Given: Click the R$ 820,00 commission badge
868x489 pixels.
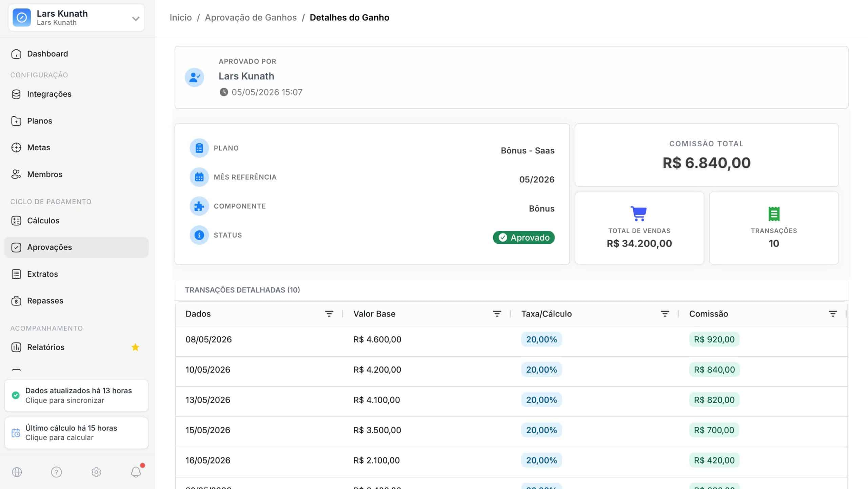Looking at the screenshot, I should click(x=714, y=400).
